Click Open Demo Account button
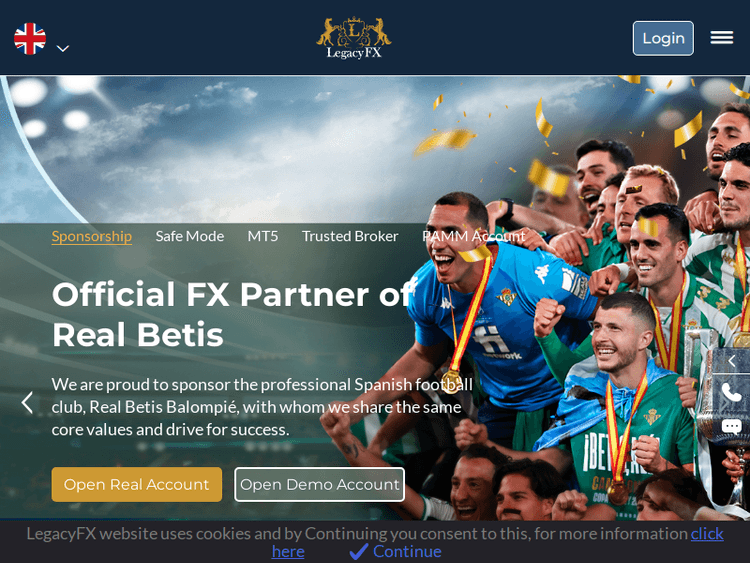This screenshot has height=563, width=750. (x=320, y=485)
